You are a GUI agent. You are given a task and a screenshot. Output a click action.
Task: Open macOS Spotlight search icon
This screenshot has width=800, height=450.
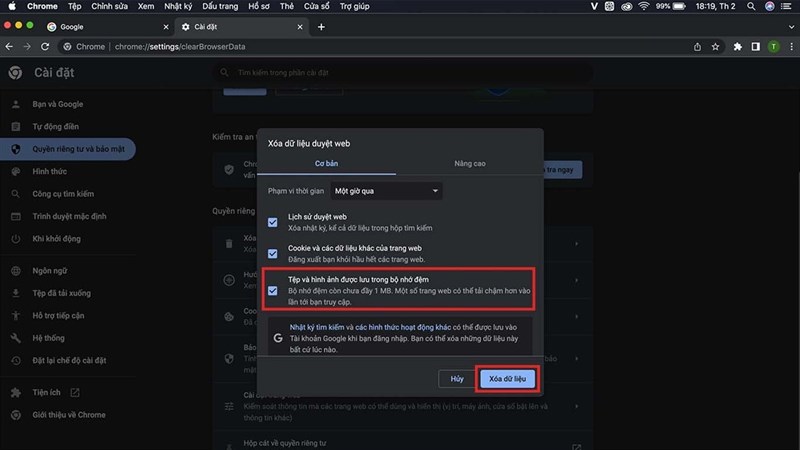[751, 6]
